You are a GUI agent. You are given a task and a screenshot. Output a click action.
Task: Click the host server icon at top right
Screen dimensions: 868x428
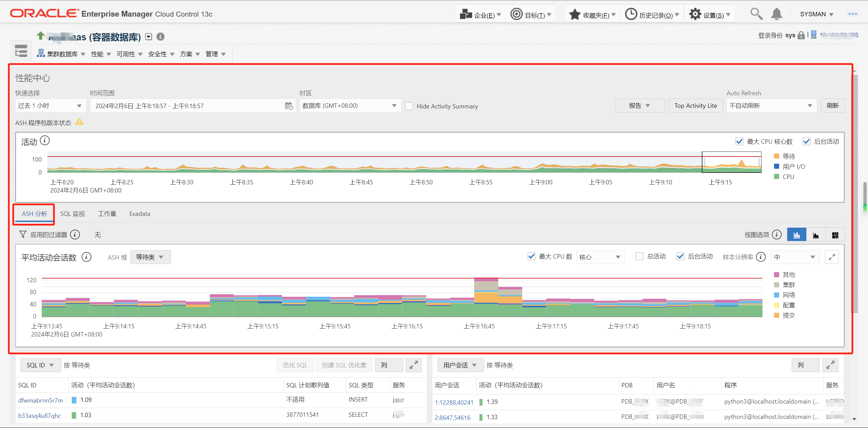(814, 35)
